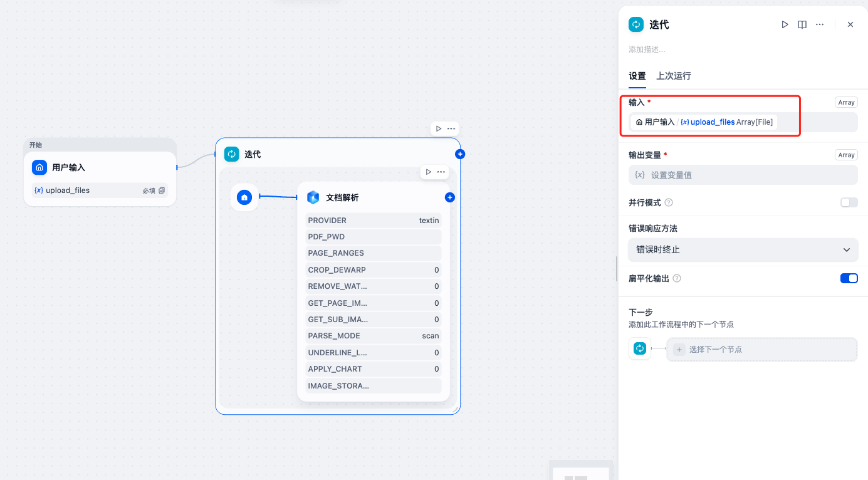Toggle the switch next to 并行模式 help icon
The image size is (868, 480).
pyautogui.click(x=849, y=202)
